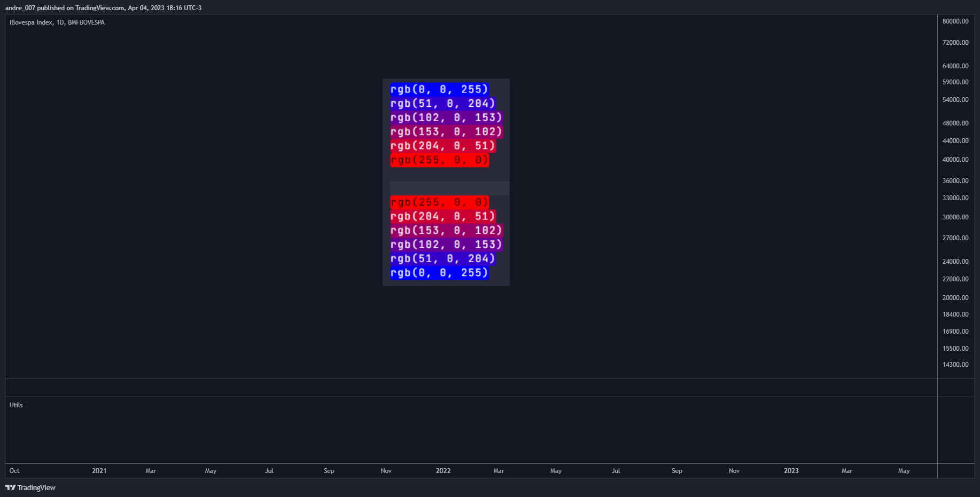Click the 16900.00 price level
This screenshot has width=980, height=497.
[x=955, y=332]
